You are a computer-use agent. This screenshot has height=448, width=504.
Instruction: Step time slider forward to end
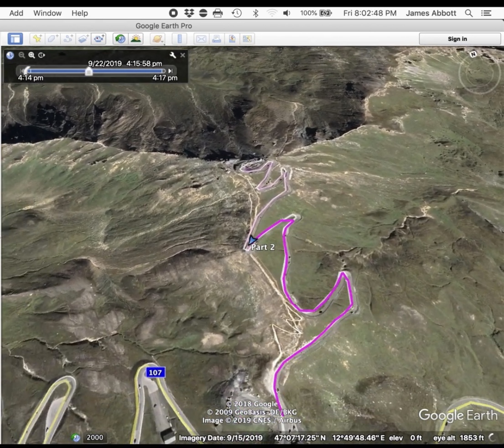point(170,71)
